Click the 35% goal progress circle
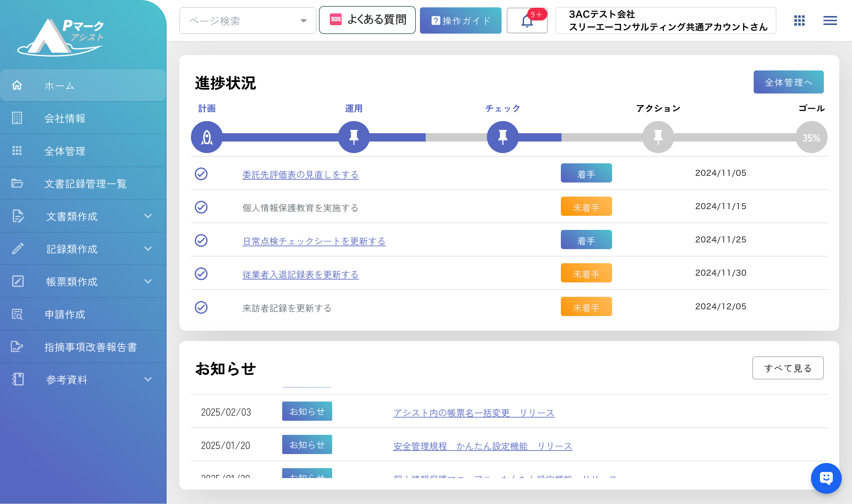This screenshot has height=504, width=852. click(811, 138)
